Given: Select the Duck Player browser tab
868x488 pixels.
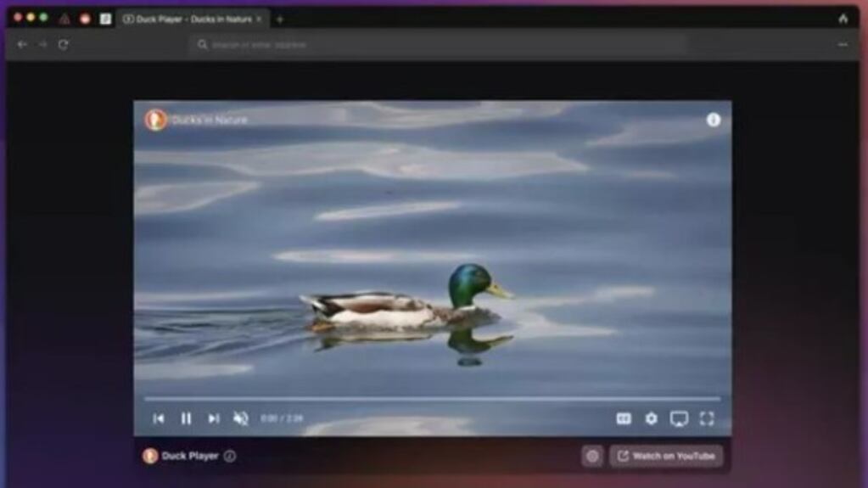Looking at the screenshot, I should [193, 19].
